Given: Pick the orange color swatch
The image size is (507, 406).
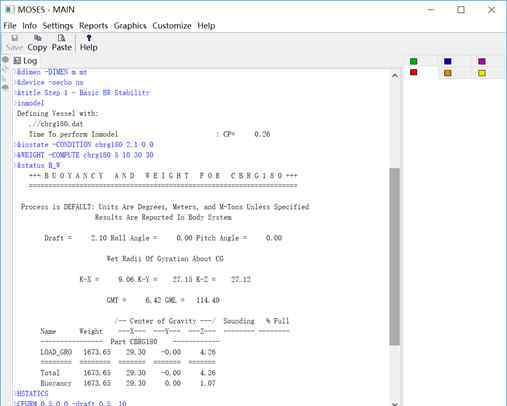Looking at the screenshot, I should point(448,73).
